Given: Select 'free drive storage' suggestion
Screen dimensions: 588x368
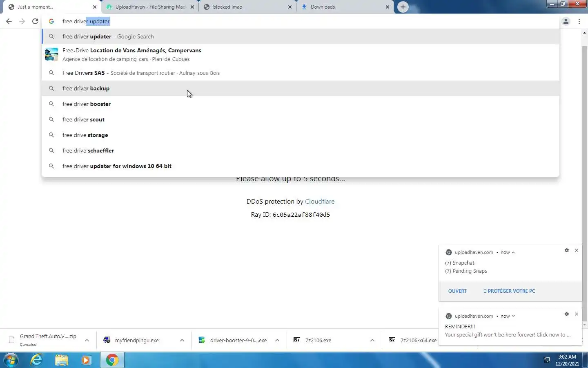Looking at the screenshot, I should pos(301,135).
